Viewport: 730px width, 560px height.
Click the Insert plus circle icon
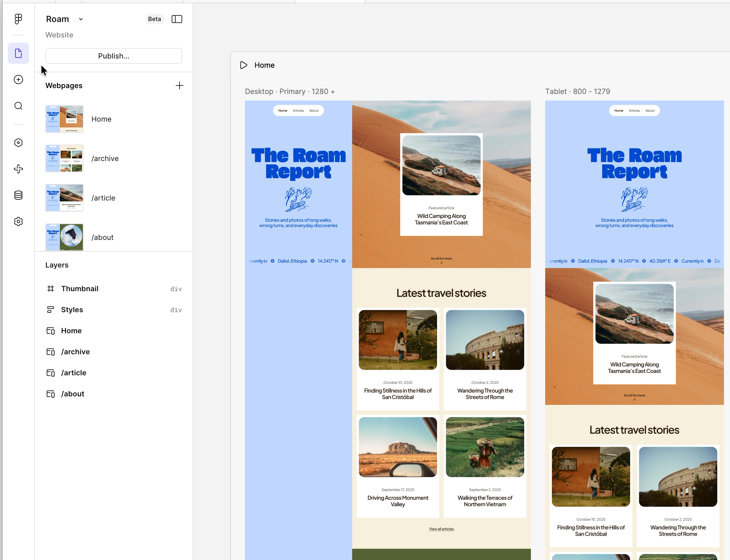18,80
